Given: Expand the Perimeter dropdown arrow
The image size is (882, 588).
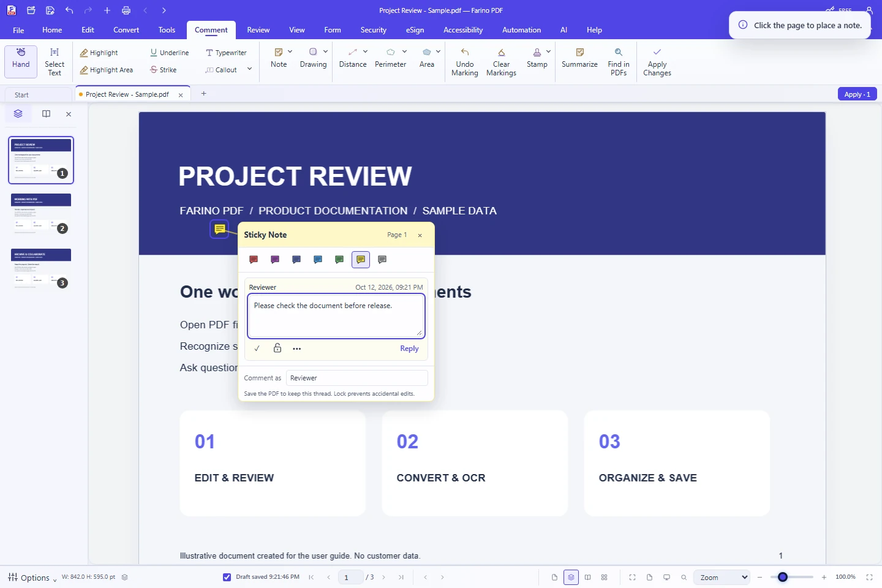Looking at the screenshot, I should coord(404,51).
